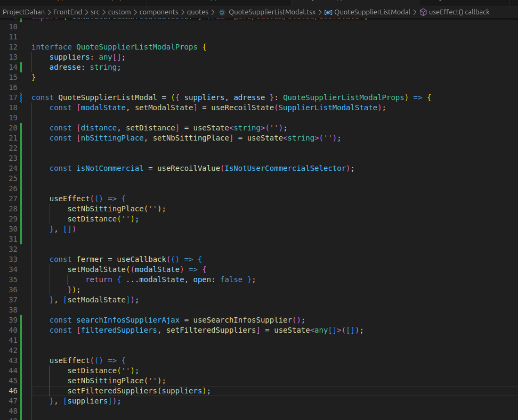This screenshot has height=420, width=518.
Task: Click the useEffect callback cube icon
Action: [423, 12]
